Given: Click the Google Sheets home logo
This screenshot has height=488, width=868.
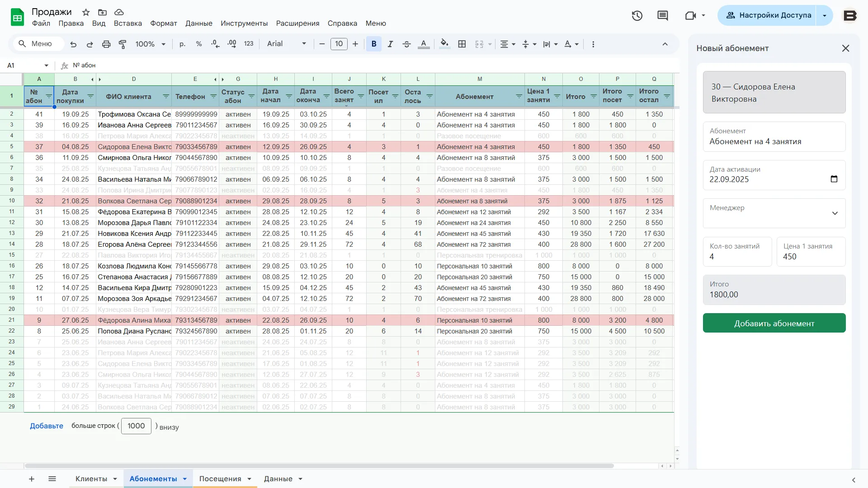Looking at the screenshot, I should coord(17,17).
